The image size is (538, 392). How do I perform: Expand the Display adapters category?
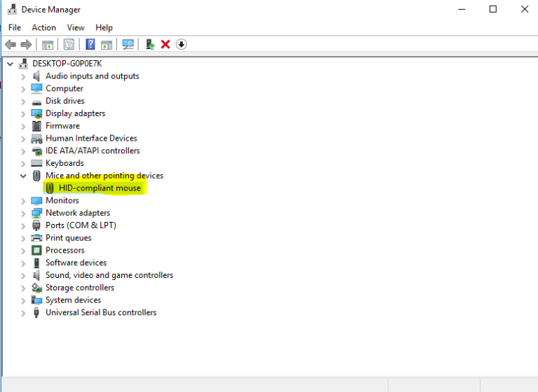click(x=23, y=113)
